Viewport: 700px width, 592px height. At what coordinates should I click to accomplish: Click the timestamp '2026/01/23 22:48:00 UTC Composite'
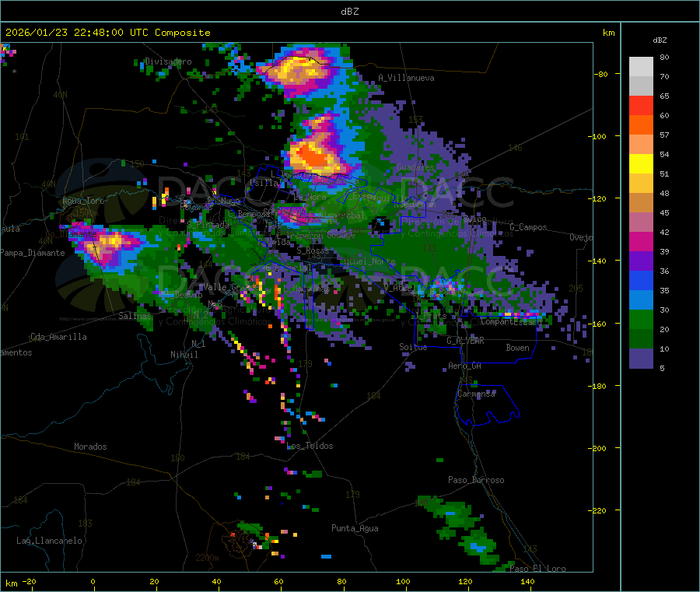107,33
